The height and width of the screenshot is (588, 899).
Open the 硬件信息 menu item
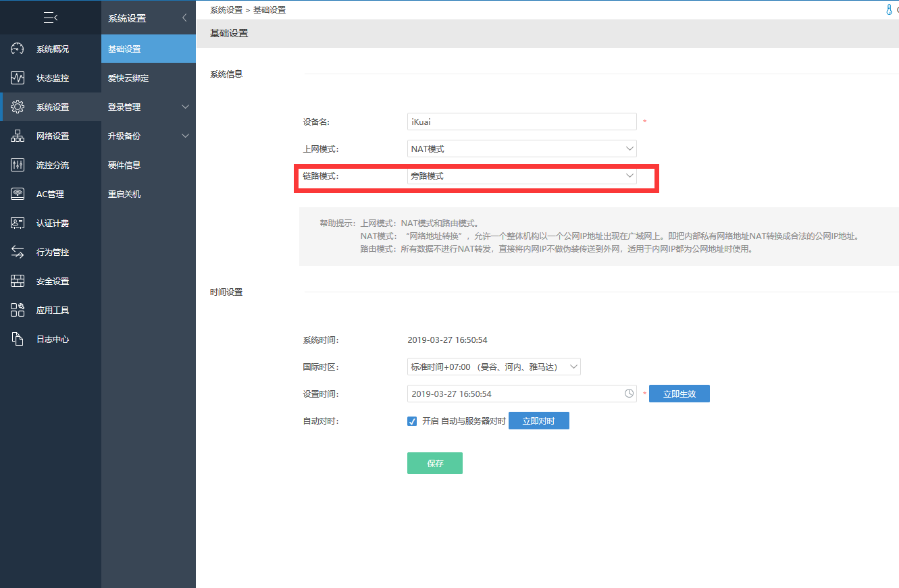pos(124,165)
